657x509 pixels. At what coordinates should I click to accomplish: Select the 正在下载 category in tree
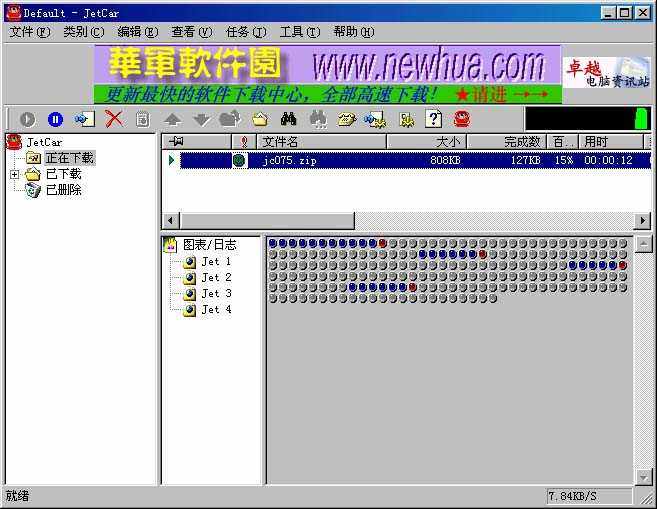(68, 158)
